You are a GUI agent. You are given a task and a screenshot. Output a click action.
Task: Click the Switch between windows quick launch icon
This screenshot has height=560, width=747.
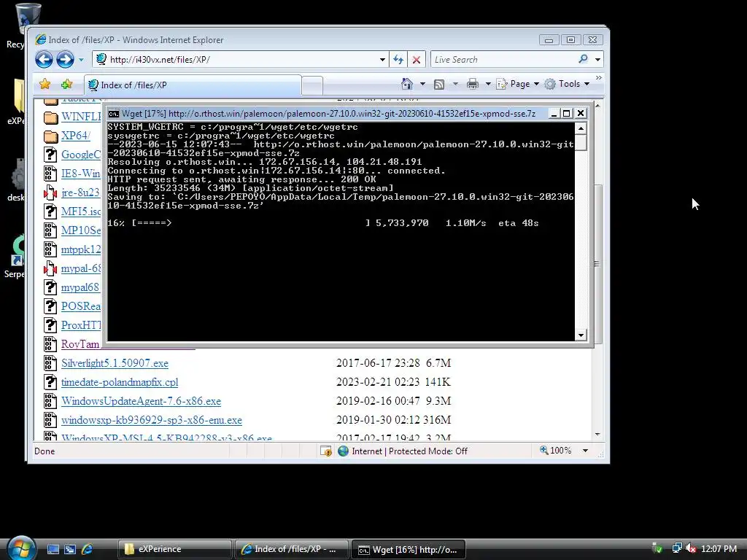point(70,550)
